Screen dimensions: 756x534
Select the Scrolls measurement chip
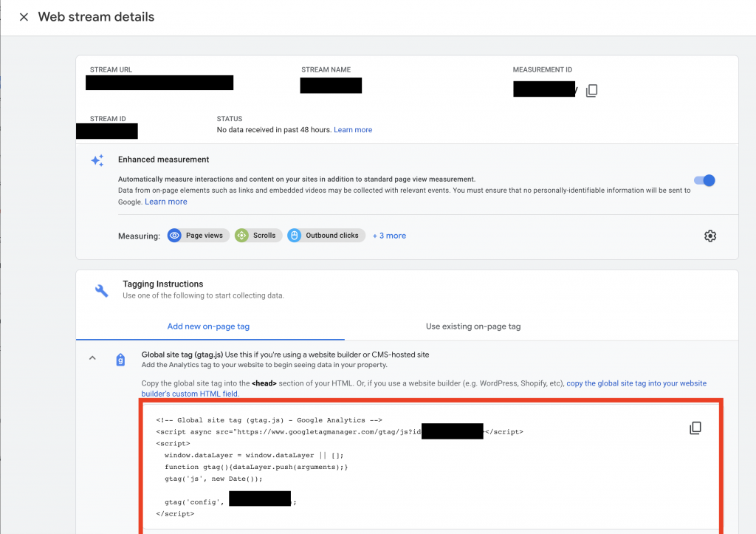tap(258, 235)
